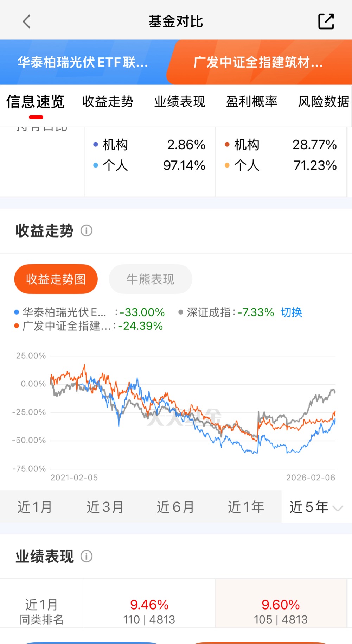
Task: Click 切换 link to change benchmark index
Action: click(x=291, y=312)
